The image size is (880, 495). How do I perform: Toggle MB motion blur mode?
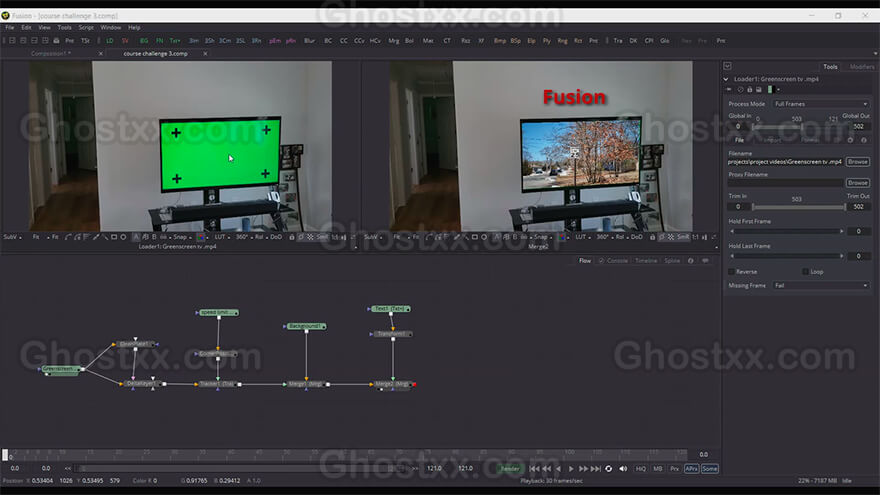tap(658, 469)
